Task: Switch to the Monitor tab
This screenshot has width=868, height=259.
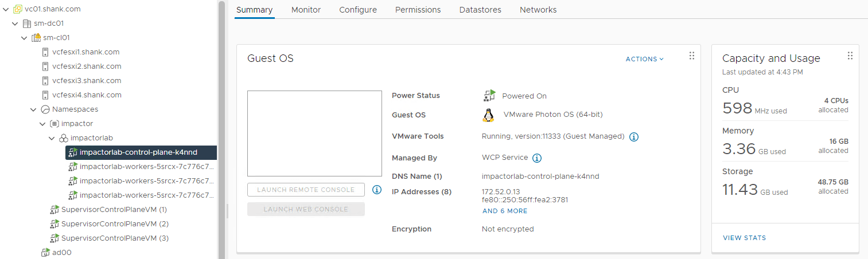Action: [306, 10]
